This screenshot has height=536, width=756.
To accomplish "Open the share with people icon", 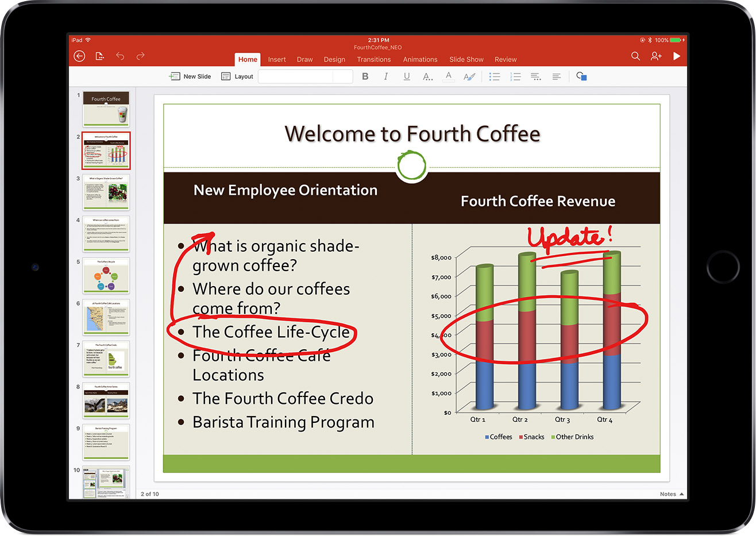I will [656, 56].
